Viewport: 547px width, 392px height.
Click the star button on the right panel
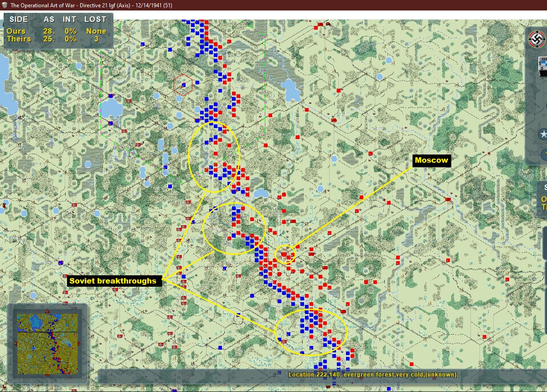[x=543, y=134]
